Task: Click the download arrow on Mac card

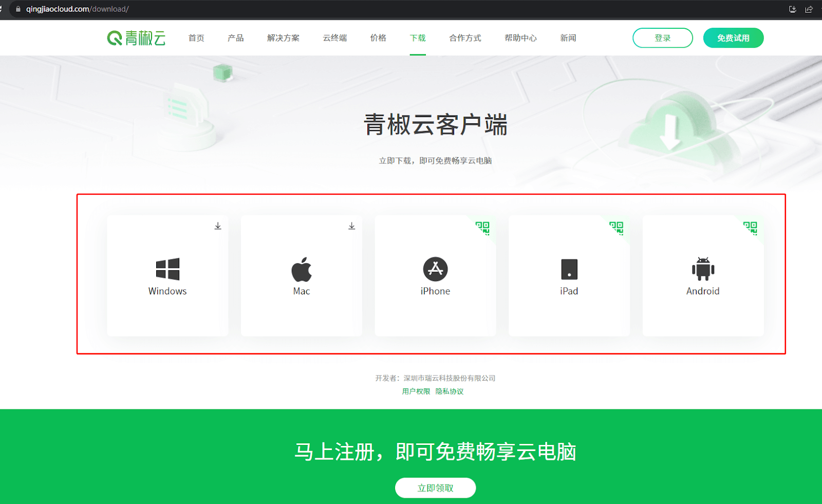Action: 352,226
